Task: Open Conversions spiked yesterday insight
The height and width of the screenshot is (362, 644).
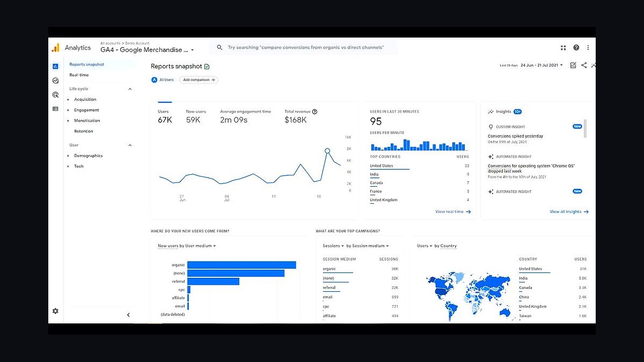Action: pyautogui.click(x=515, y=136)
